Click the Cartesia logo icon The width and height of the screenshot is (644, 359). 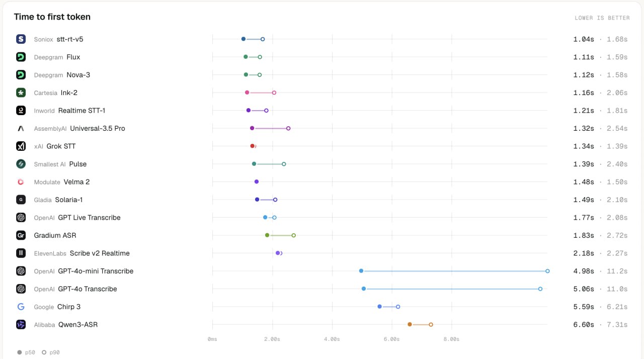pyautogui.click(x=21, y=93)
